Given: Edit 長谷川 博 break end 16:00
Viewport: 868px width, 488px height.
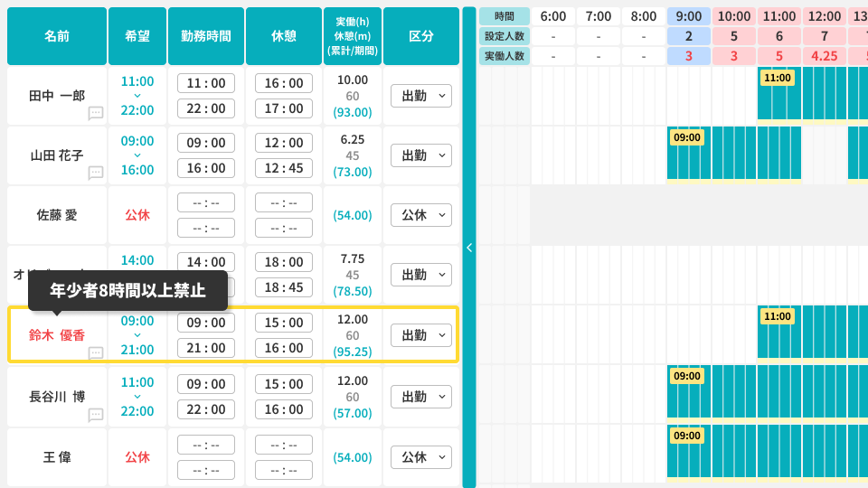Looking at the screenshot, I should [283, 409].
